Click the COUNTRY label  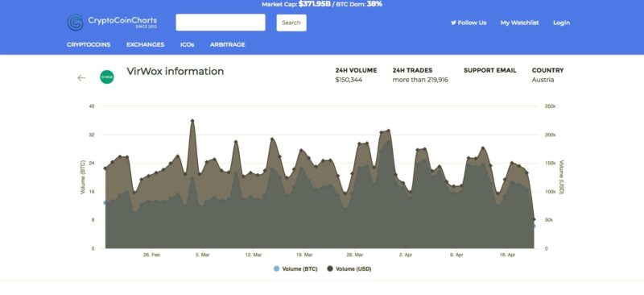tap(548, 70)
